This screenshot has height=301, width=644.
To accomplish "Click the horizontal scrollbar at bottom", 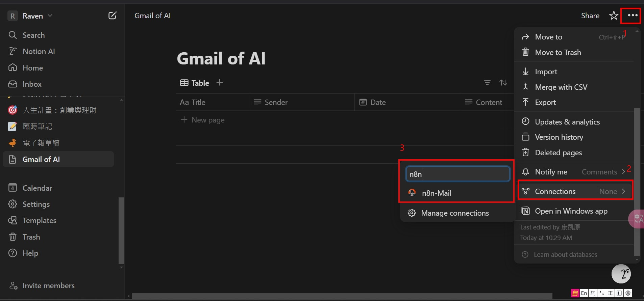I will click(x=342, y=296).
